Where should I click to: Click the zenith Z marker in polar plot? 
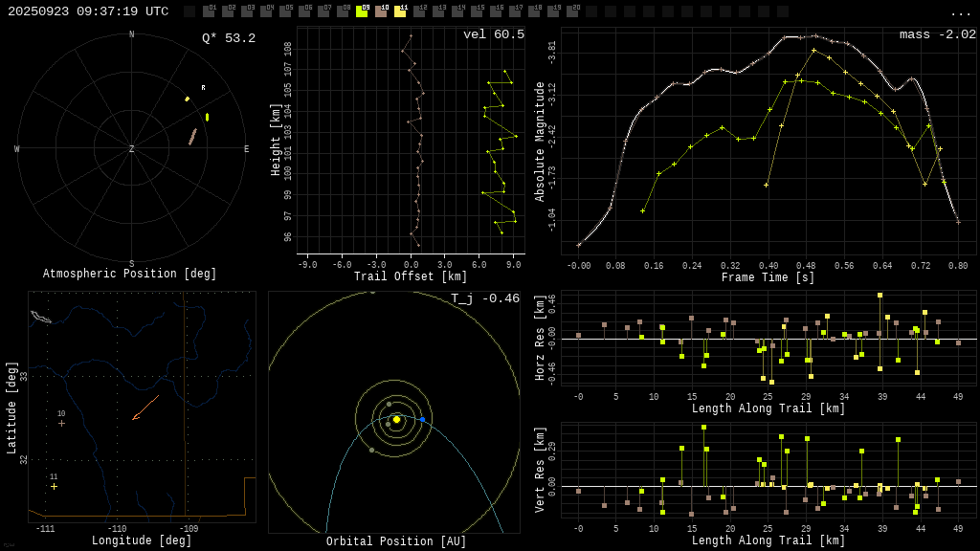point(132,149)
